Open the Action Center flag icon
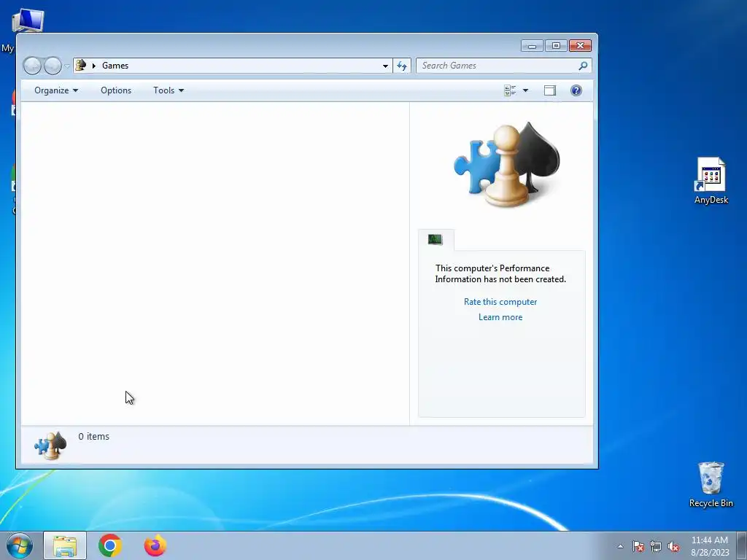Viewport: 747px width, 560px height. [x=638, y=546]
